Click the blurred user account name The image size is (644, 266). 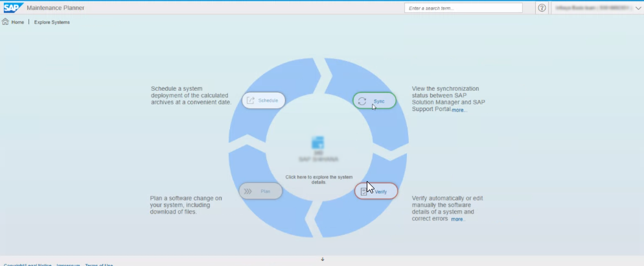click(593, 8)
